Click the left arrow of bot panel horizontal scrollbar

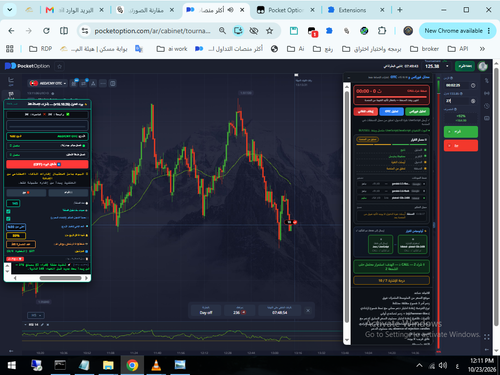point(15,278)
